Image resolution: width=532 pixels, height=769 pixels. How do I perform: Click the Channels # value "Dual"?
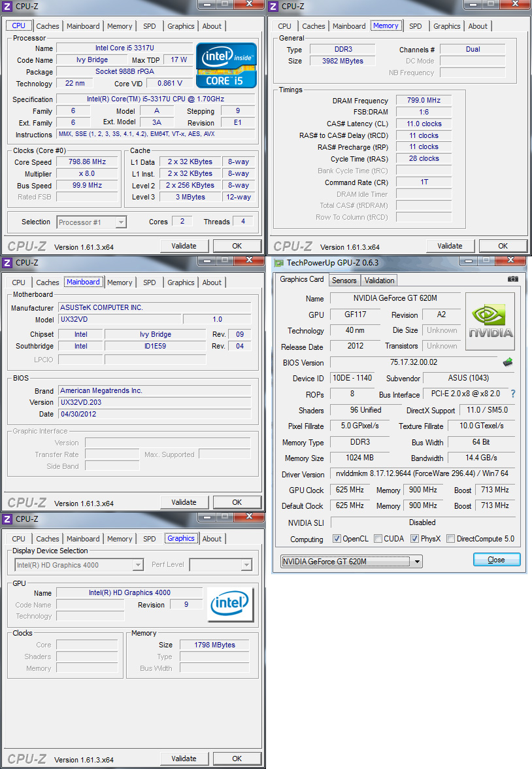[x=473, y=49]
